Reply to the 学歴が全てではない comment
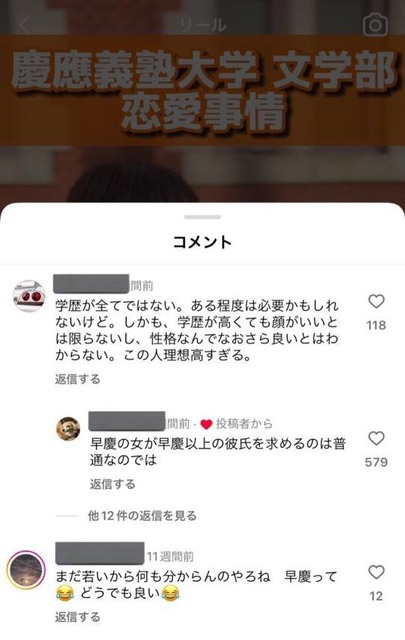This screenshot has width=405, height=640. [78, 379]
